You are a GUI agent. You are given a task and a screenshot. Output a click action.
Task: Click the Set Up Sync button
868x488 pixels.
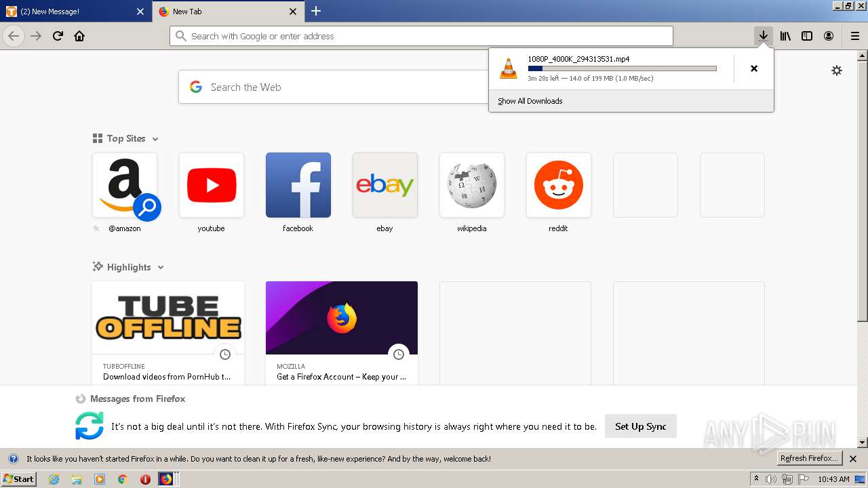(x=641, y=426)
